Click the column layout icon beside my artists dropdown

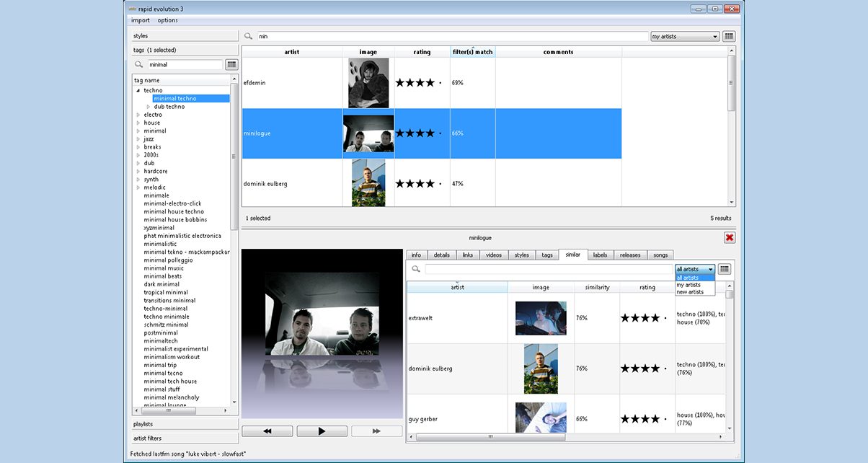[x=729, y=36]
